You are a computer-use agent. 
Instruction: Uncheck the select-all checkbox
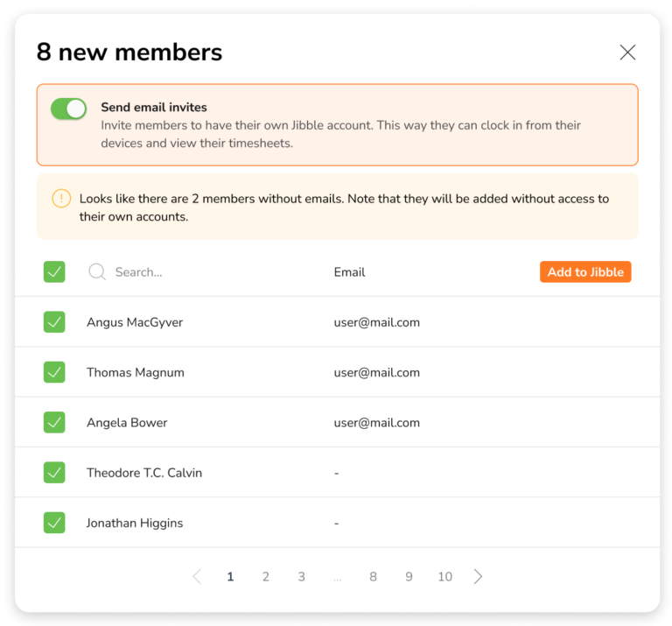coord(54,271)
